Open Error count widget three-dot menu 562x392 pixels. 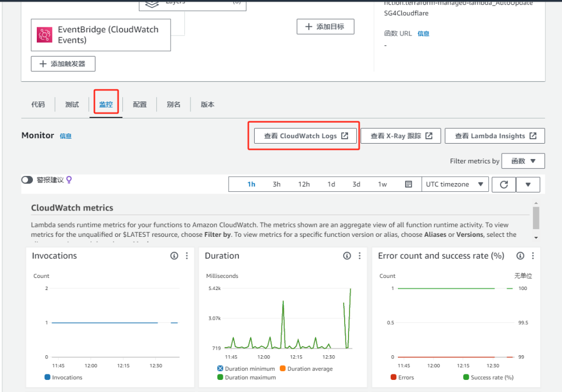pos(532,256)
